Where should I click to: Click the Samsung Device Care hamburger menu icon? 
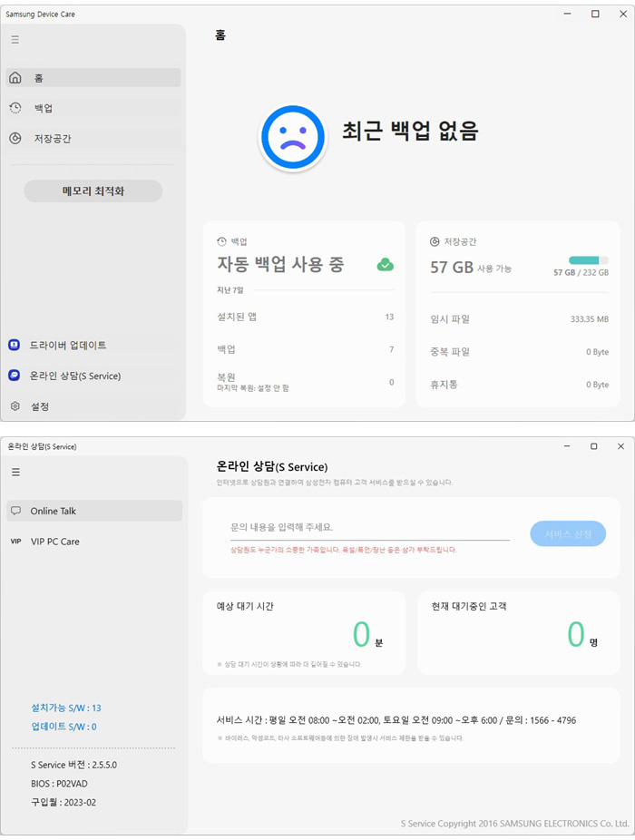pos(15,40)
